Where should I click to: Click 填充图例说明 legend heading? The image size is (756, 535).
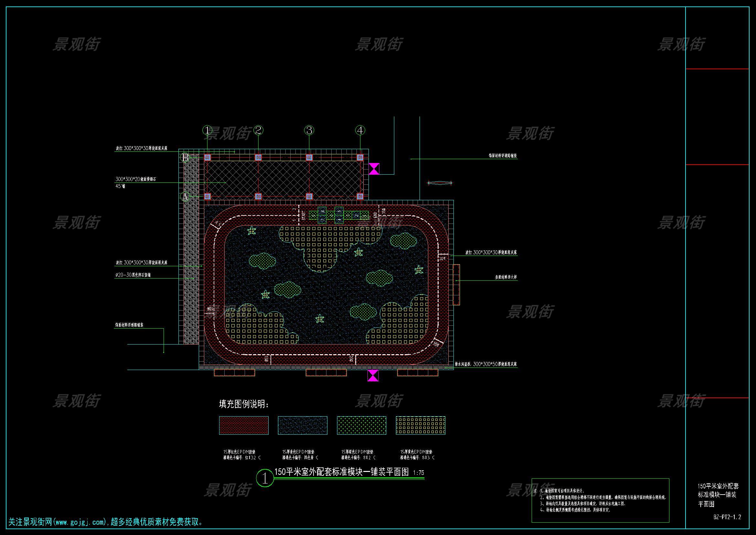click(244, 404)
